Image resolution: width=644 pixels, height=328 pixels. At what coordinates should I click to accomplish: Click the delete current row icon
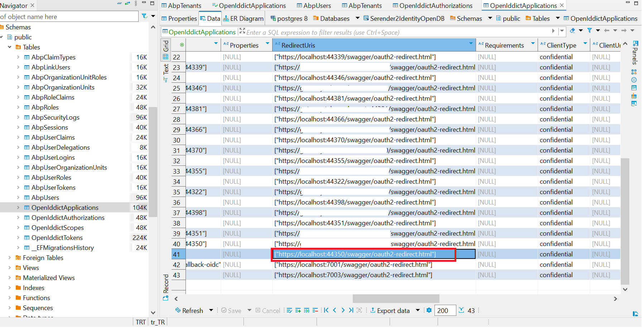tap(315, 310)
